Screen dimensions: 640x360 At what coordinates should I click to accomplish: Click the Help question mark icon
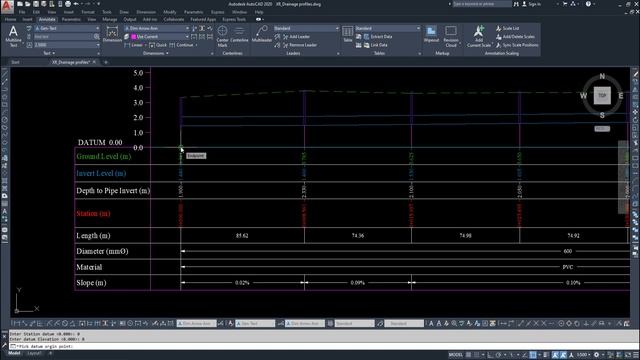588,4
